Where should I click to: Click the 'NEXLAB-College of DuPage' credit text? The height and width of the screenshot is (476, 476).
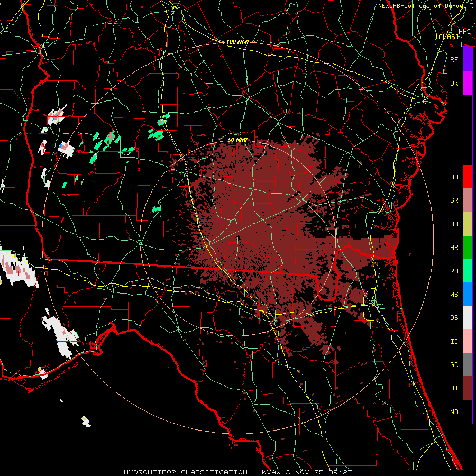(x=422, y=6)
